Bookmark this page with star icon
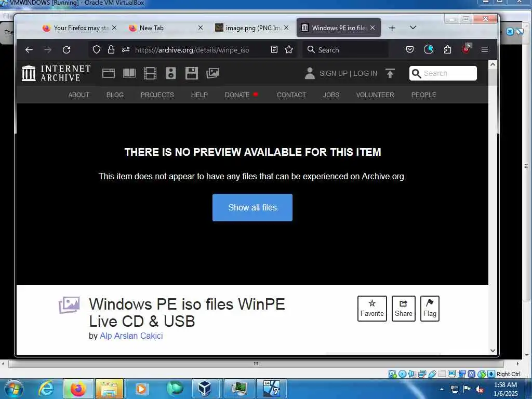532x399 pixels. 289,50
